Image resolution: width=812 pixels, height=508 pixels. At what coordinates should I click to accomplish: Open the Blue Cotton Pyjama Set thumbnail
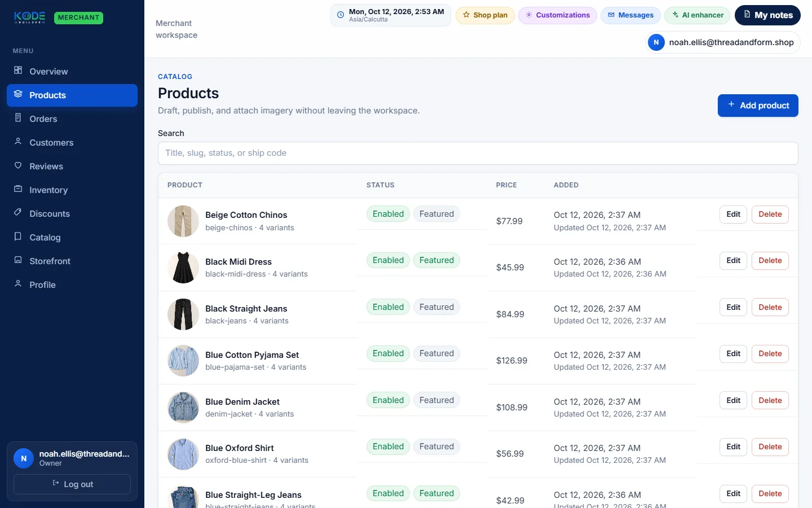183,361
